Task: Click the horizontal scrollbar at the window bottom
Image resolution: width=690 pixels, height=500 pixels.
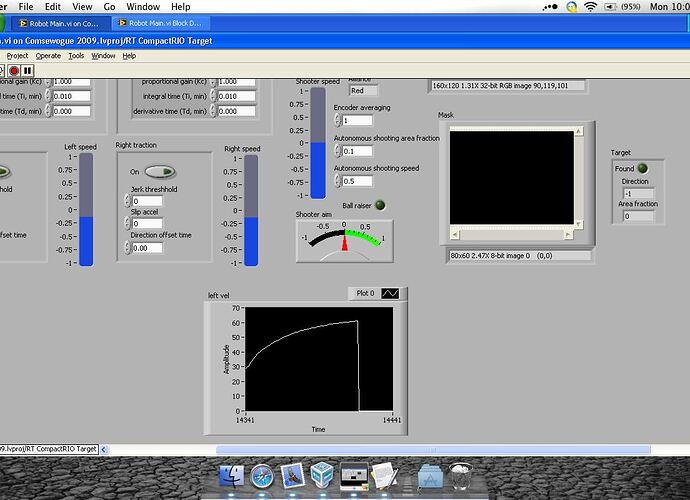Action: pos(433,449)
